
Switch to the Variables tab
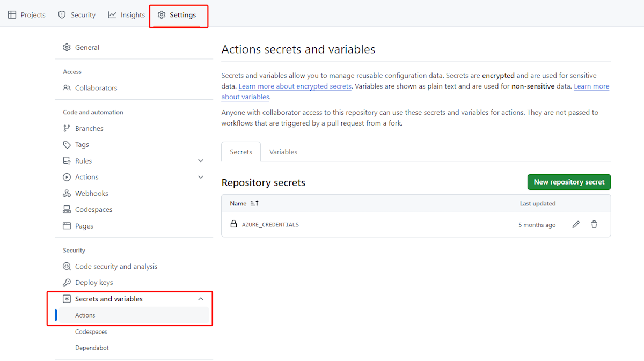[x=283, y=152]
